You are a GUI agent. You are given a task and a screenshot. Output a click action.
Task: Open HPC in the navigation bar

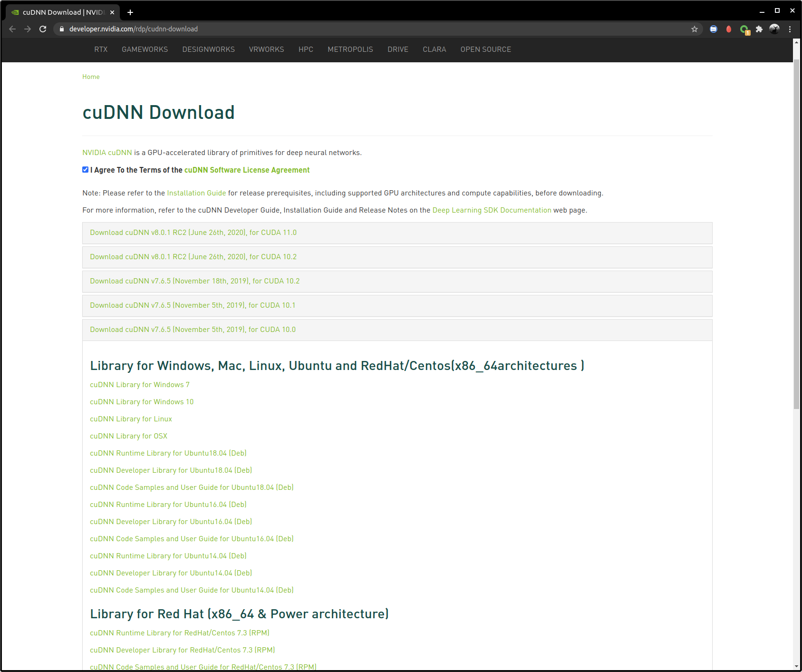pyautogui.click(x=306, y=49)
